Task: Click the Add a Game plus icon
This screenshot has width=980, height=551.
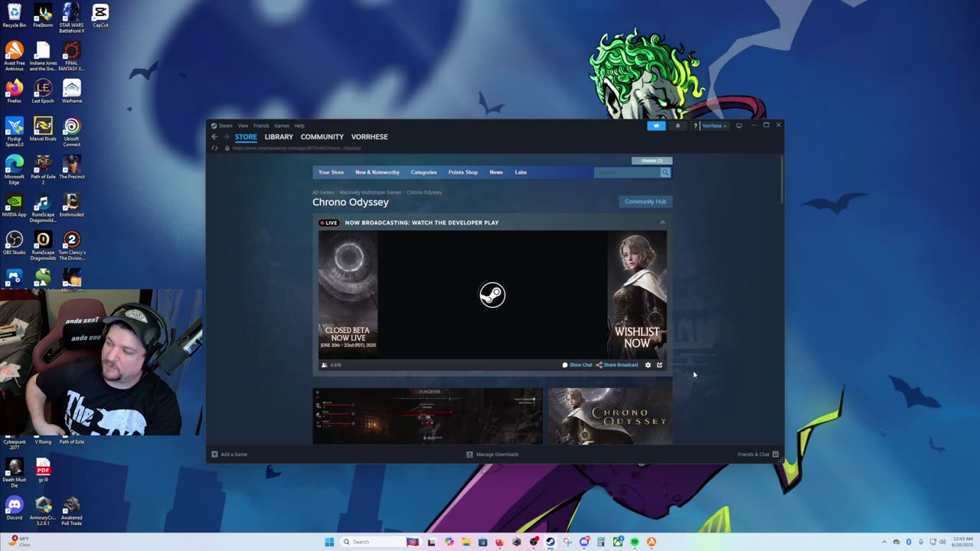Action: pyautogui.click(x=215, y=455)
